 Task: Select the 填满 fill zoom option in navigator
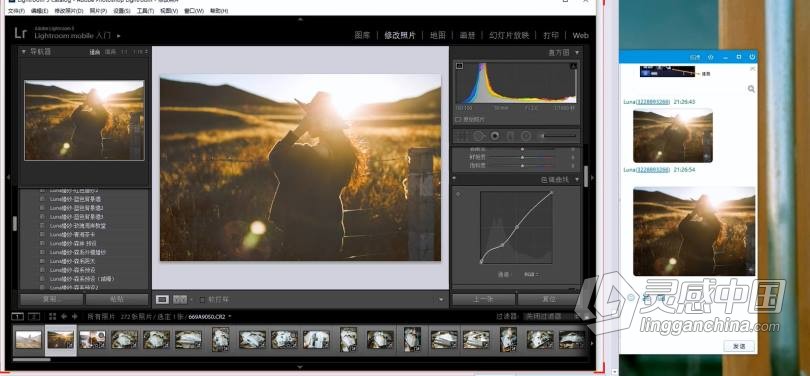(111, 52)
